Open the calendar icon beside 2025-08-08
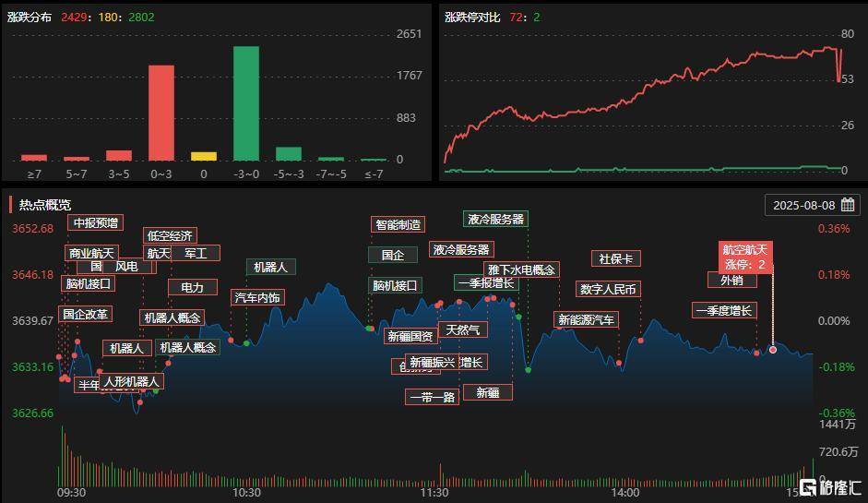The height and width of the screenshot is (503, 868). (848, 205)
